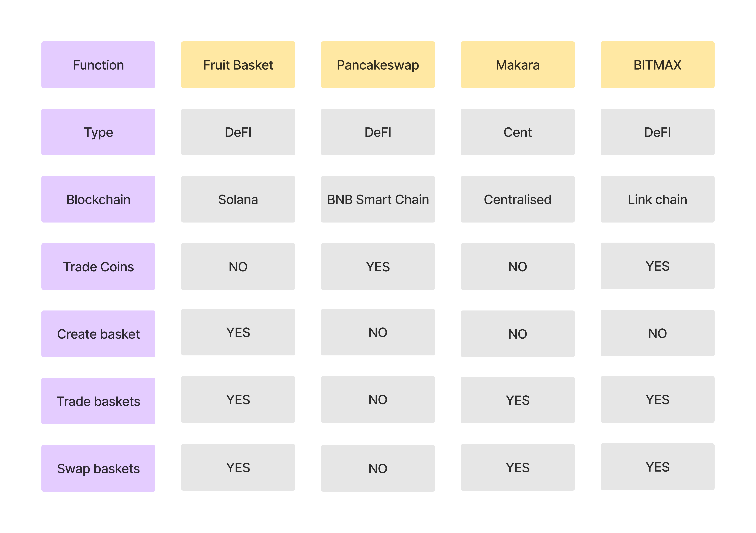Click the Fruit Basket column header
This screenshot has width=756, height=533.
(x=238, y=65)
